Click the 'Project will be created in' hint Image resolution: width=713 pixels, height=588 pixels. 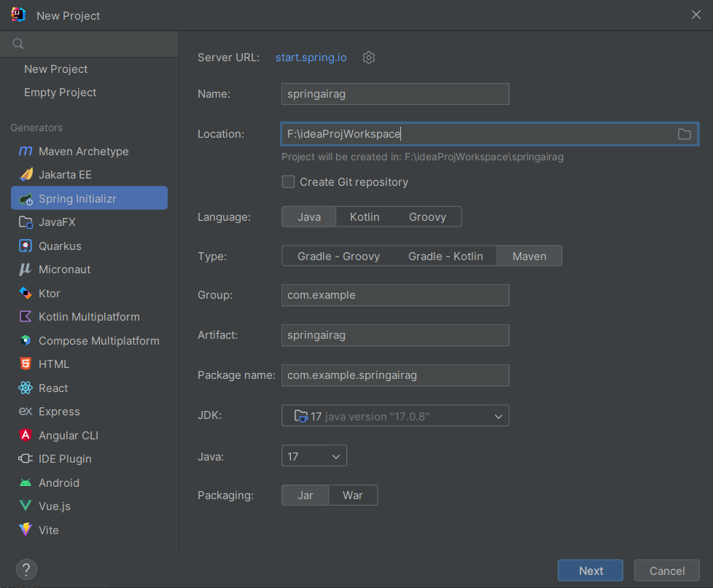point(422,157)
